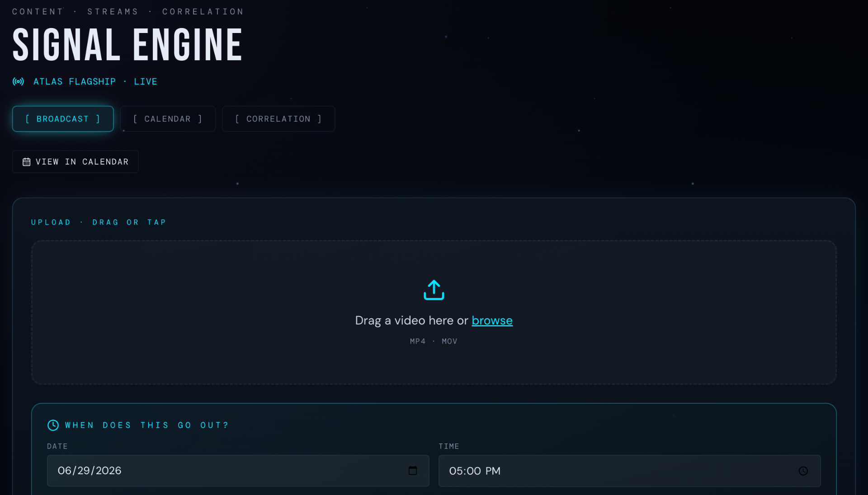Switch to the Correlation tab
This screenshot has width=868, height=495.
[278, 119]
